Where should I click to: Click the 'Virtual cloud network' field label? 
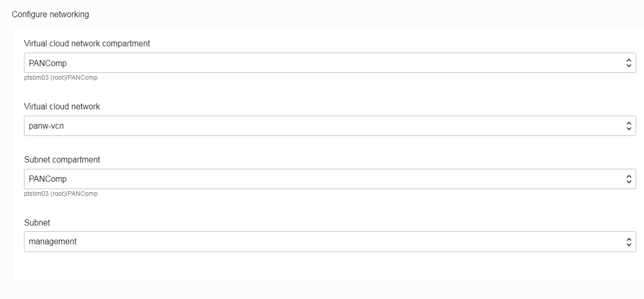(62, 107)
